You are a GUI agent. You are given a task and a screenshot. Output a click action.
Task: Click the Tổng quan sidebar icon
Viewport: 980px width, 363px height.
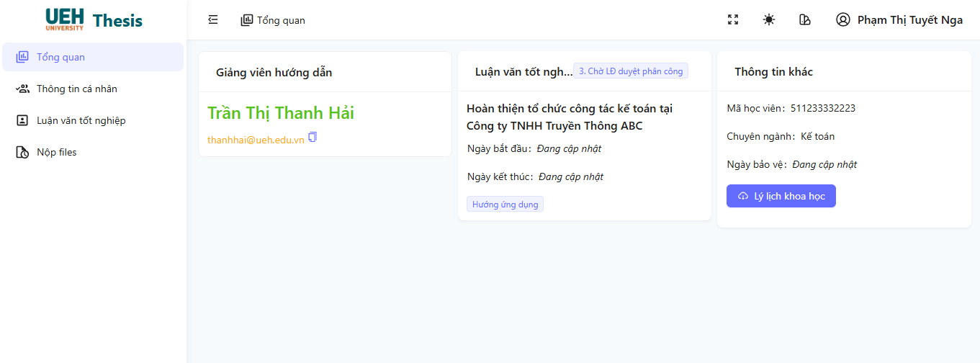tap(22, 57)
